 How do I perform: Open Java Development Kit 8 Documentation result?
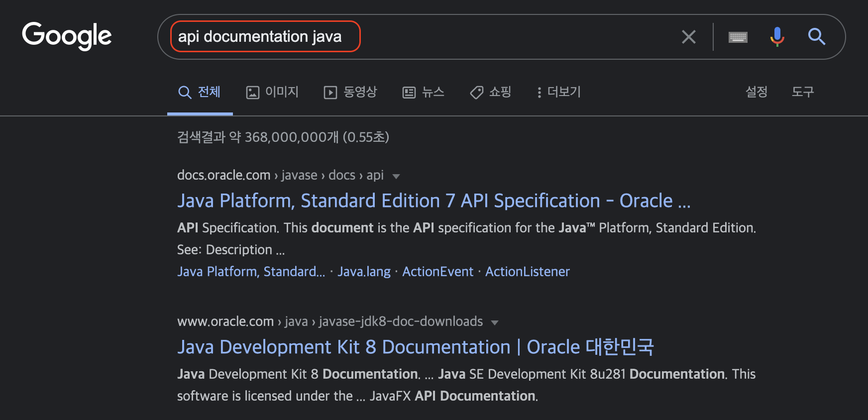[416, 347]
